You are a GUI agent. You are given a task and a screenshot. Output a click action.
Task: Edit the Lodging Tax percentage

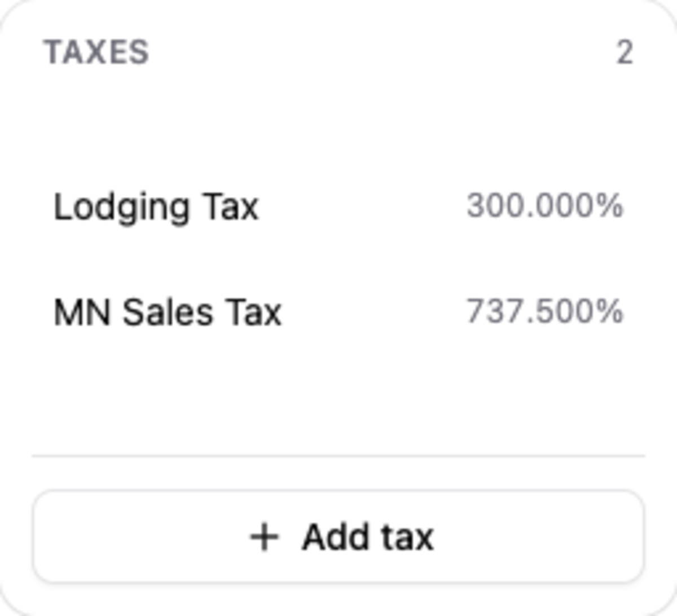tap(545, 205)
